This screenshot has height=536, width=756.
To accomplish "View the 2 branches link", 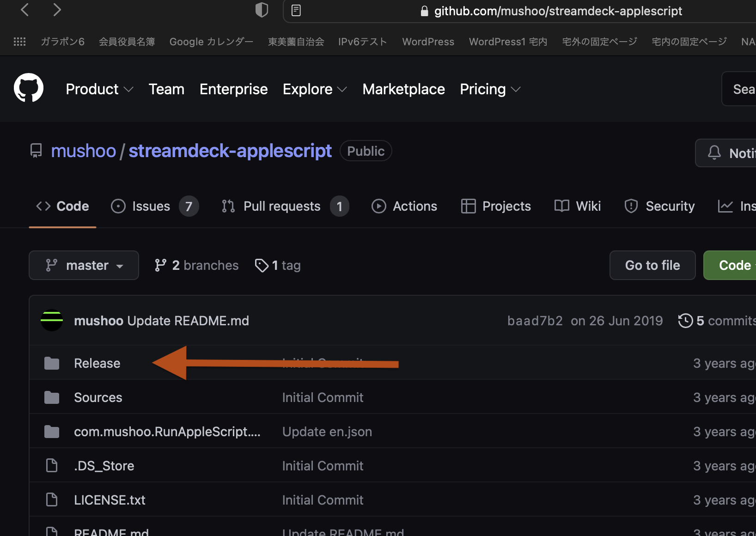I will 197,265.
